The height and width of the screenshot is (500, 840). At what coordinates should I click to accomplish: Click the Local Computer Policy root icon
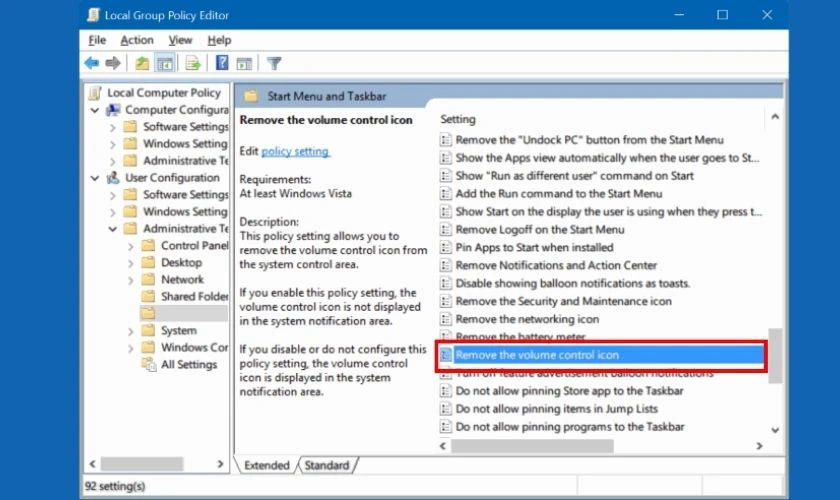point(95,93)
